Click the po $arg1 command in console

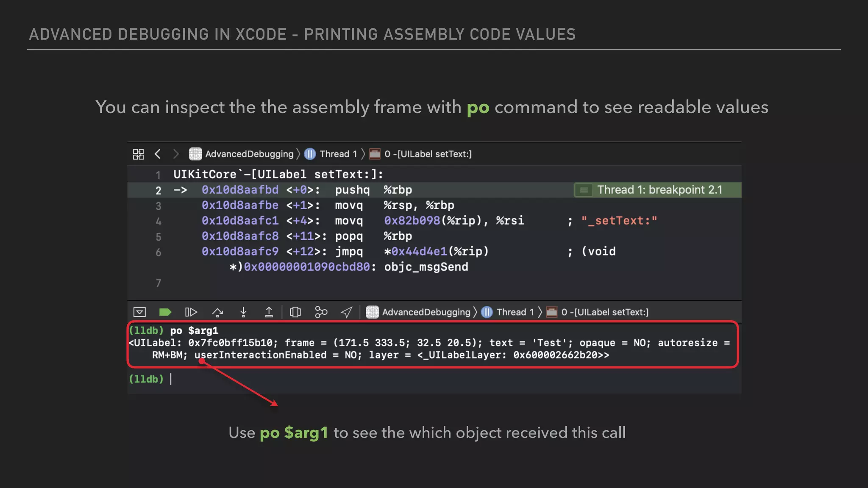click(194, 330)
